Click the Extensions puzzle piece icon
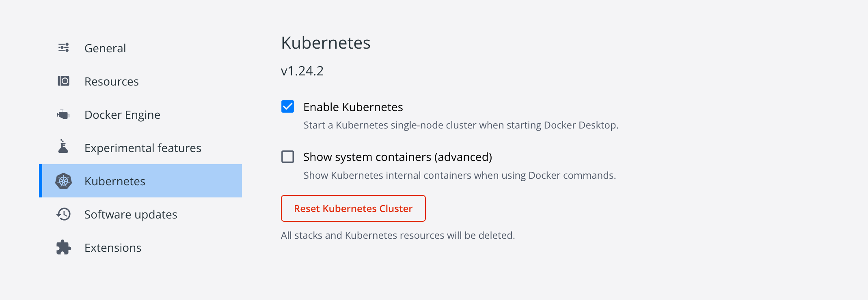Screen dimensions: 868x300 tap(63, 247)
